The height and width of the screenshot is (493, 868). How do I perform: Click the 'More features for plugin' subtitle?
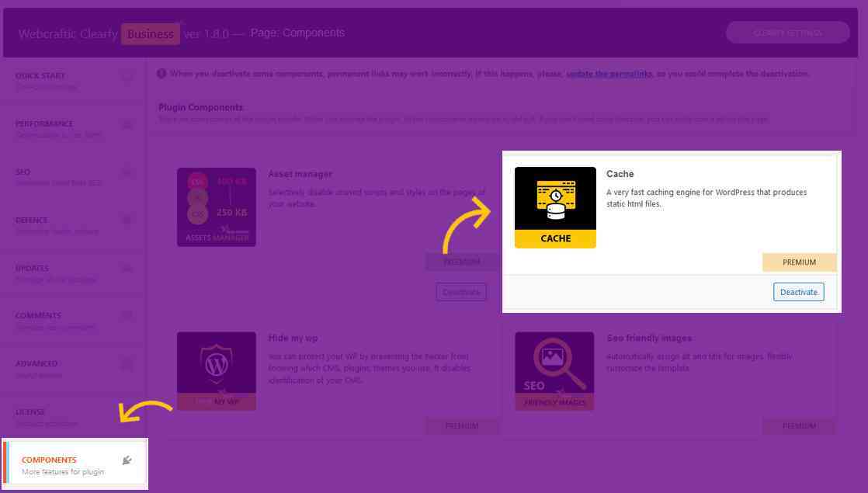click(63, 472)
